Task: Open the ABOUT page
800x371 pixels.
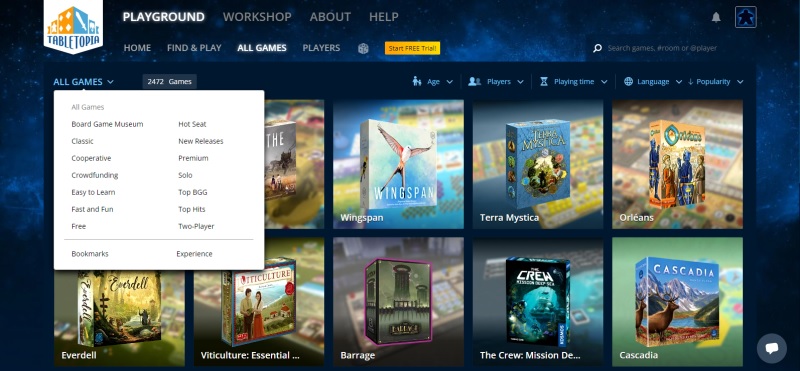Action: tap(330, 17)
